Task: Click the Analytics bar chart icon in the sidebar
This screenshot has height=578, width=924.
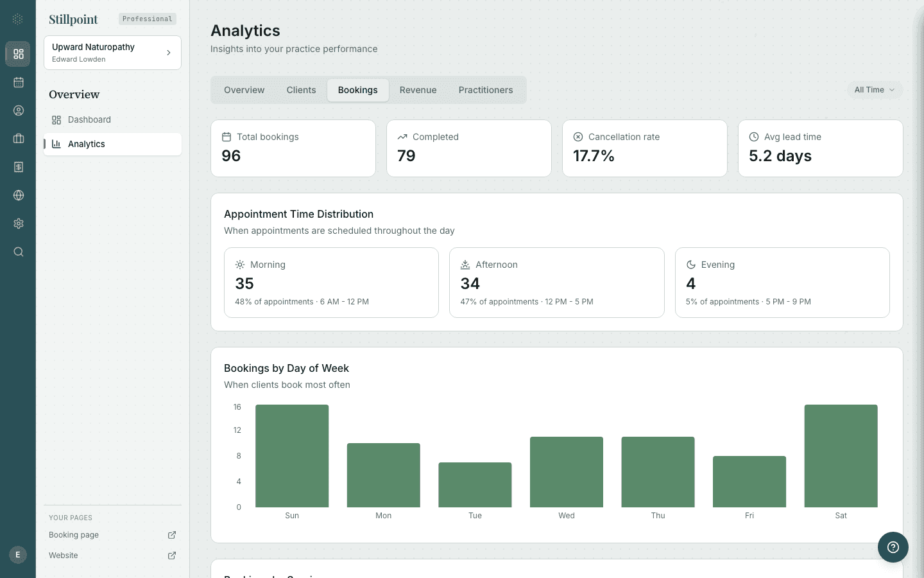Action: click(56, 144)
